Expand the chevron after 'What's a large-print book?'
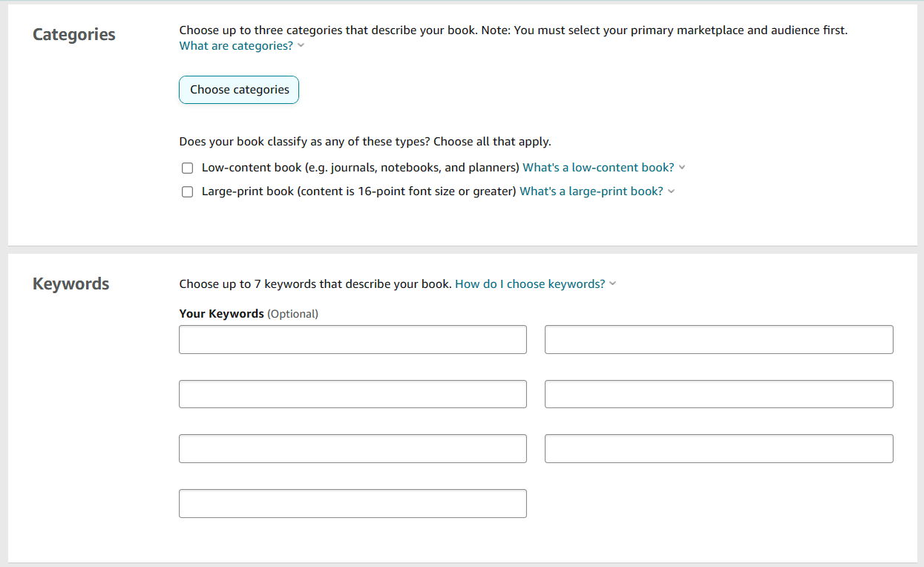 point(671,191)
